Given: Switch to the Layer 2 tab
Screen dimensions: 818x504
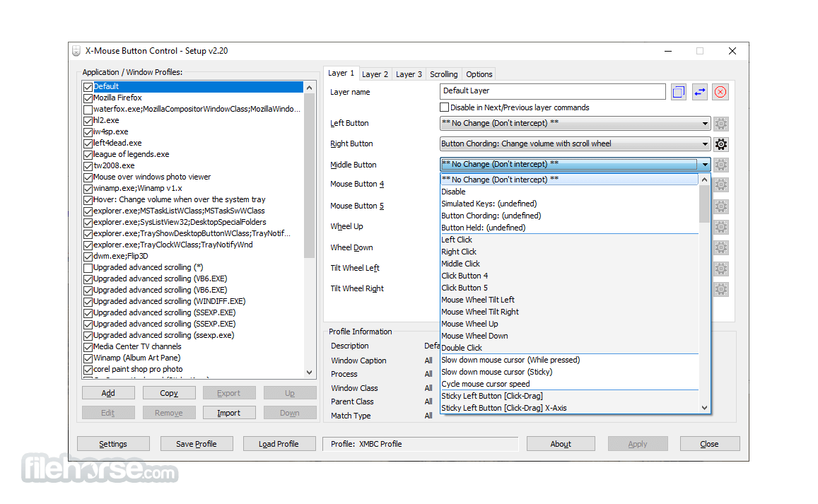Looking at the screenshot, I should [x=375, y=74].
